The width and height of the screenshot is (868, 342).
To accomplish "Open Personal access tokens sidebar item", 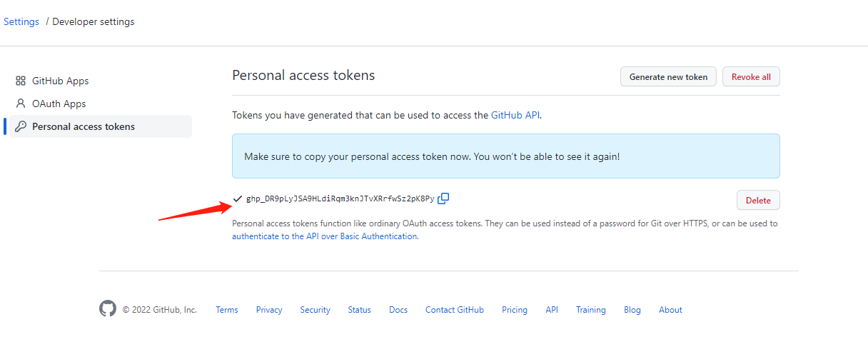I will [x=84, y=126].
